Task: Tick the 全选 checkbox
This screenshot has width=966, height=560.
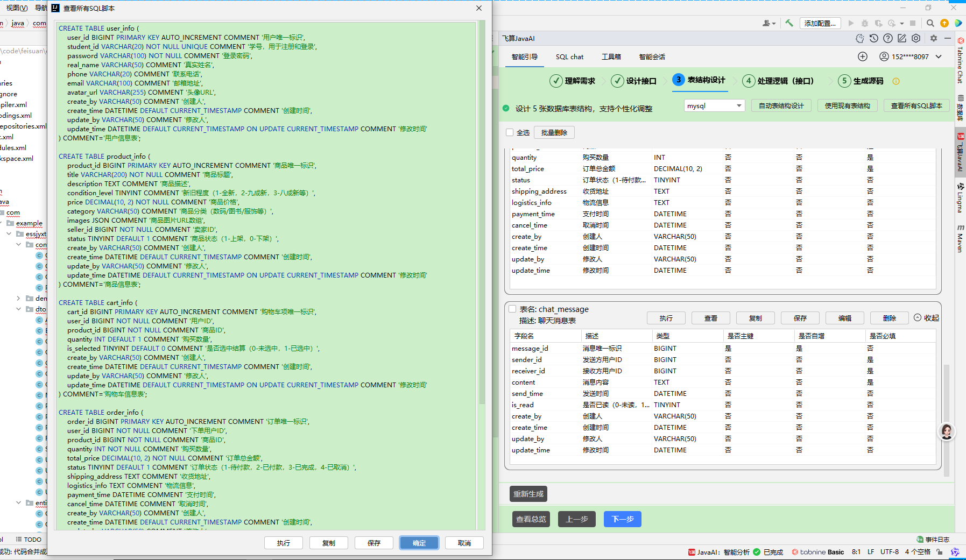Action: coord(510,132)
